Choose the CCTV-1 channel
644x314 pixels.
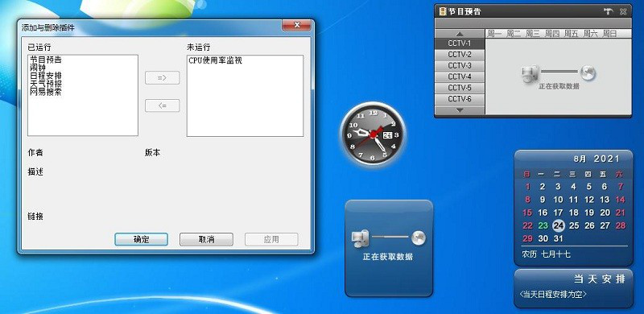click(x=460, y=43)
